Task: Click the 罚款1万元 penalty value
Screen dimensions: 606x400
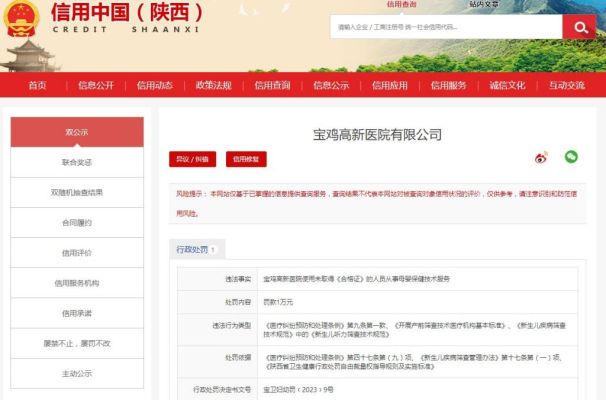Action: click(x=278, y=302)
